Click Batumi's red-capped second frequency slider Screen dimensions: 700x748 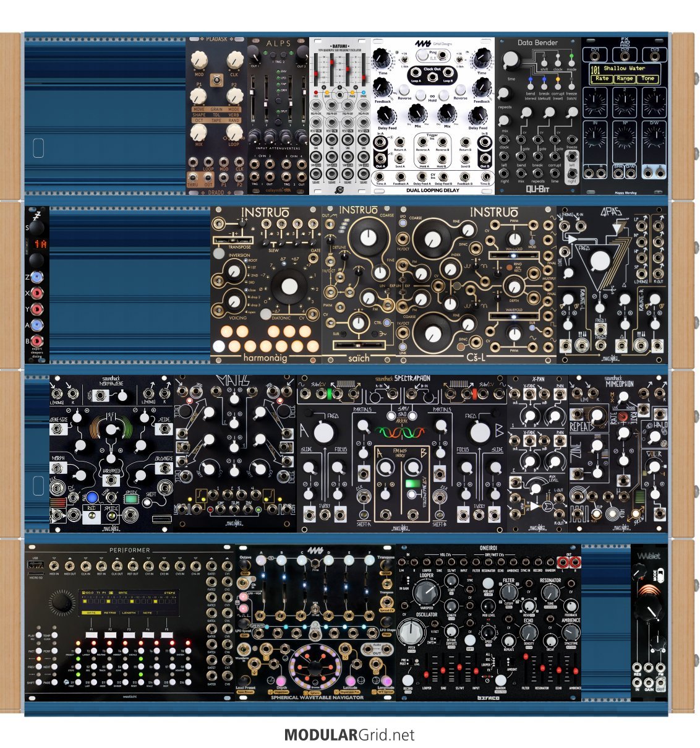point(331,64)
